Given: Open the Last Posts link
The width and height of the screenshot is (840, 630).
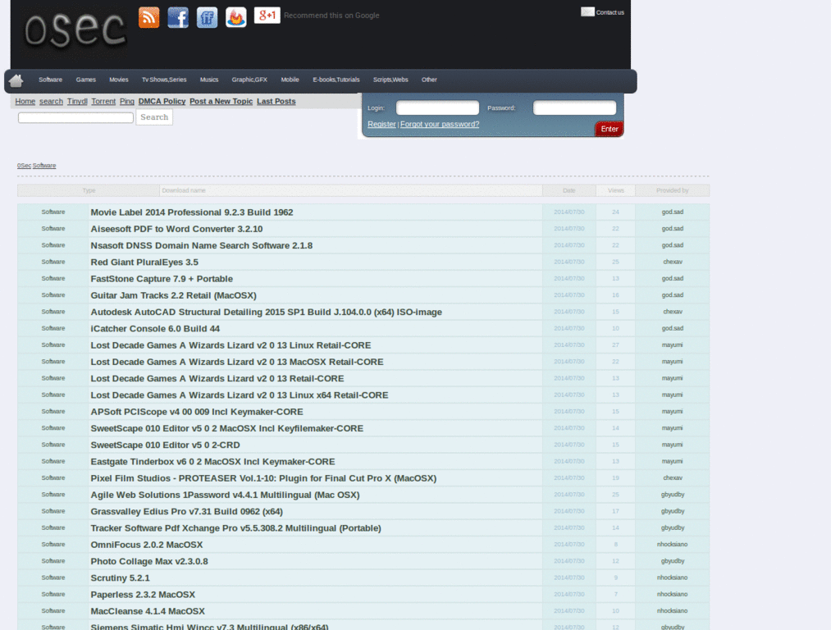Looking at the screenshot, I should [276, 101].
